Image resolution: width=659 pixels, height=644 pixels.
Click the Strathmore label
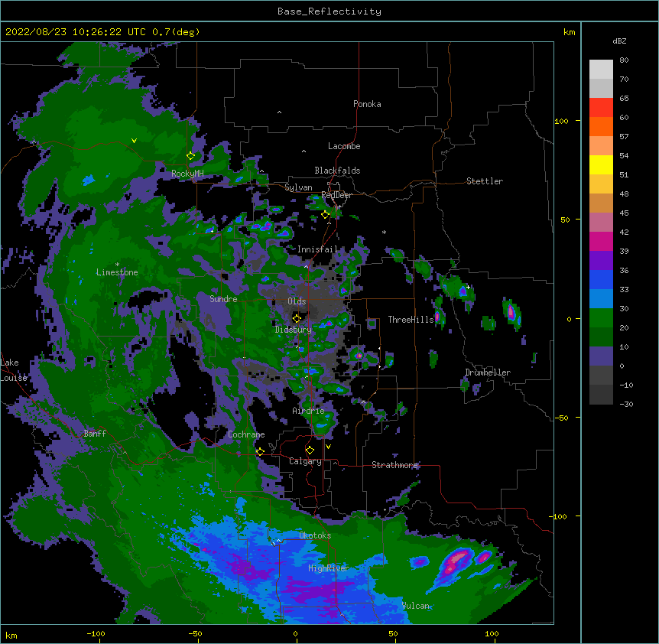(394, 465)
